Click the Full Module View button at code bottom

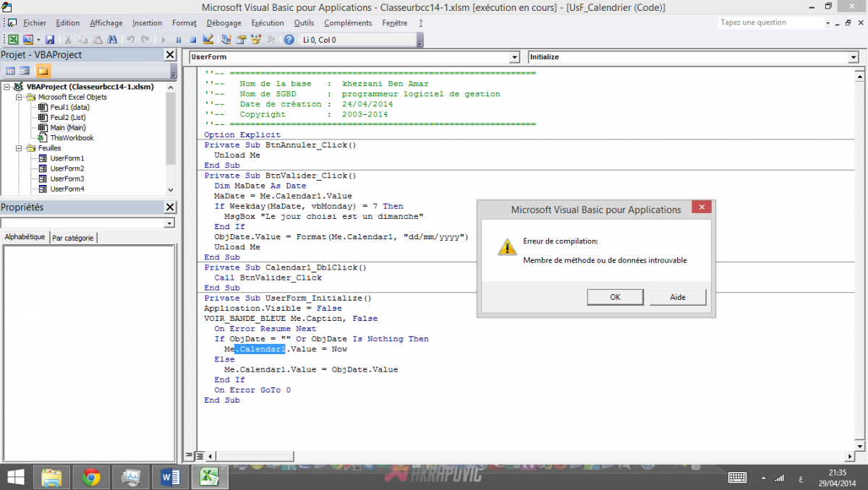click(200, 456)
